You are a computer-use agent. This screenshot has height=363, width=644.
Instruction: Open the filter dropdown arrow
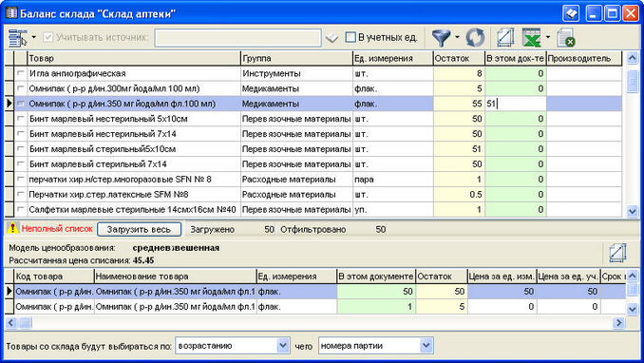457,37
